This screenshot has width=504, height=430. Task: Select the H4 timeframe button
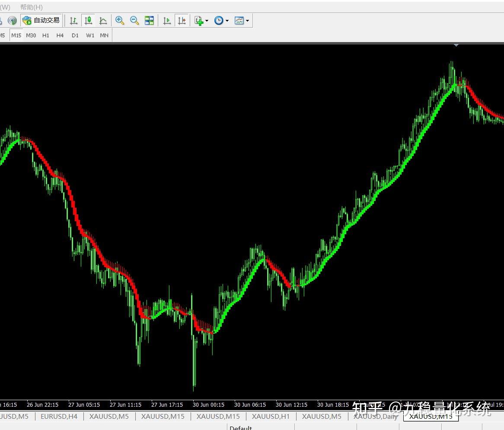point(60,35)
